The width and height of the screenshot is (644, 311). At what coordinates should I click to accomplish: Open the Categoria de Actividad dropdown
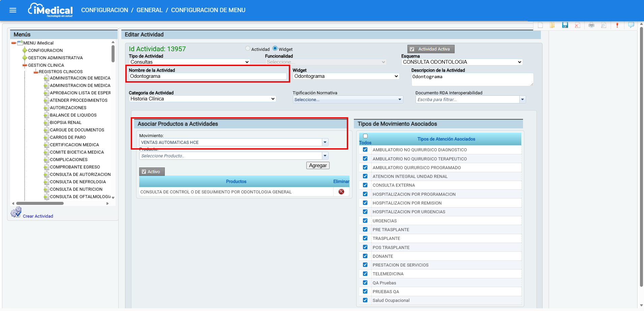(202, 99)
